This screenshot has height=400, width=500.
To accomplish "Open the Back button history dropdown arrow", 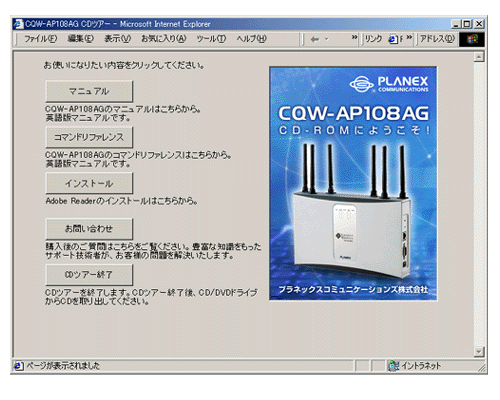I will click(x=327, y=39).
